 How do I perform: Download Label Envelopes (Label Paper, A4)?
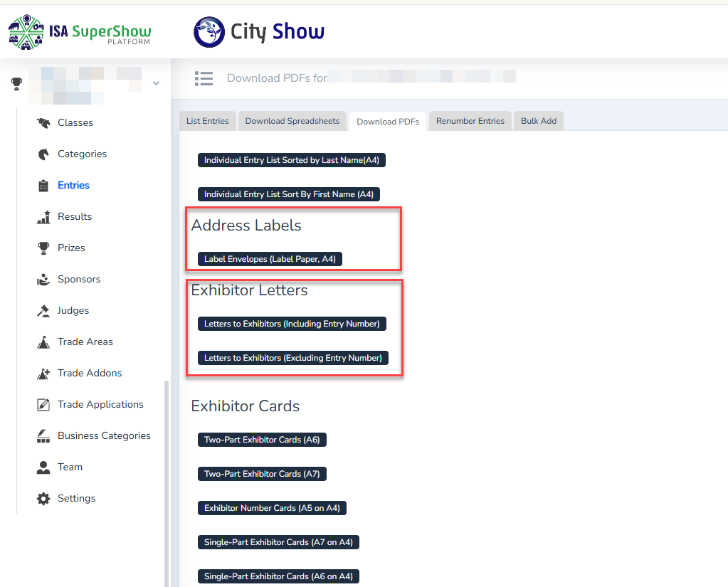270,259
